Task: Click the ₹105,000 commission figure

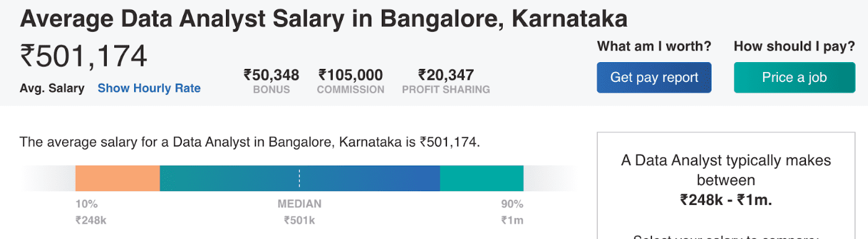Action: pyautogui.click(x=350, y=75)
